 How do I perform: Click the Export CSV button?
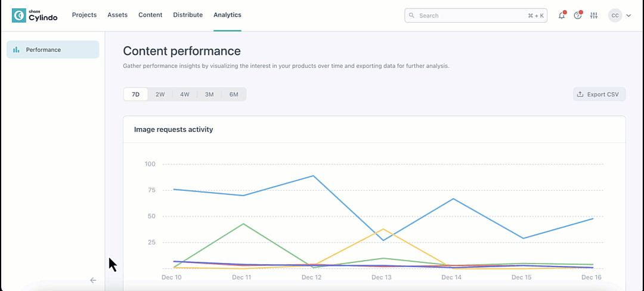tap(599, 94)
